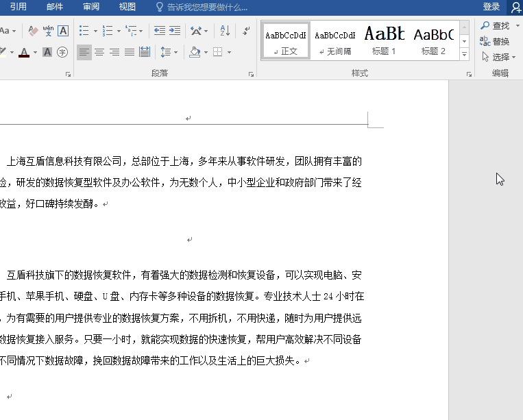
Task: Switch to the 视图 (View) tab
Action: [127, 7]
